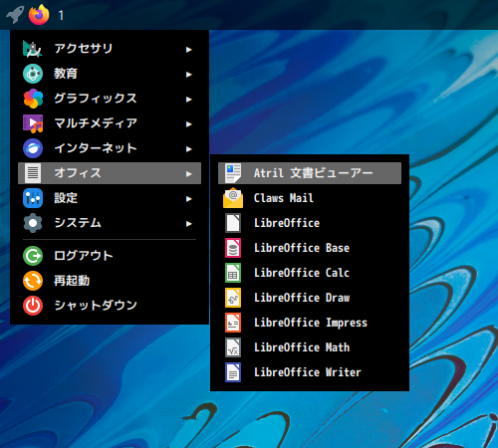Image resolution: width=498 pixels, height=448 pixels.
Task: Switch to workspace 1 in the panel
Action: point(61,15)
